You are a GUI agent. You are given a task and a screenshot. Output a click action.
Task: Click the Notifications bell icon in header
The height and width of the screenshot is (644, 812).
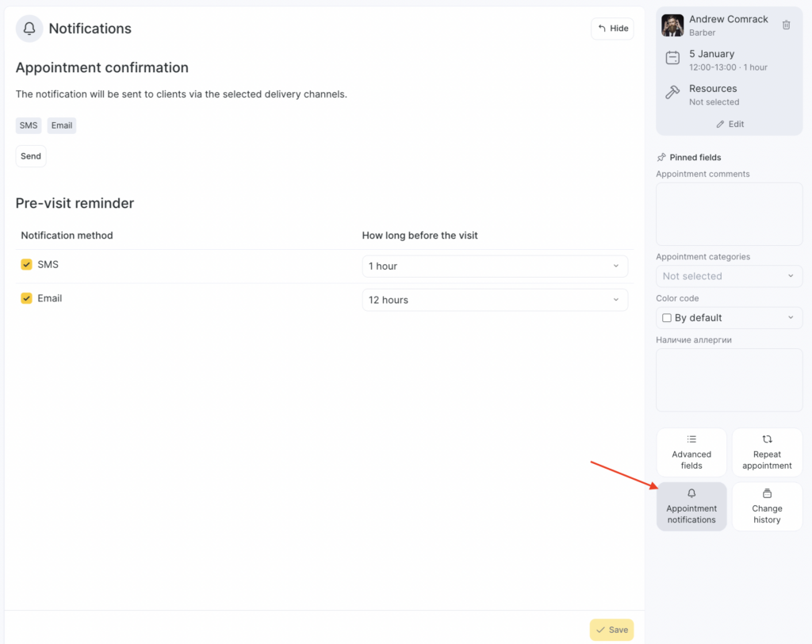(x=29, y=29)
